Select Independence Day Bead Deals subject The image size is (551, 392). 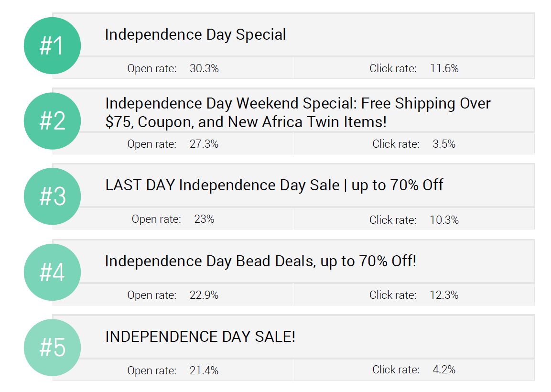click(x=260, y=261)
